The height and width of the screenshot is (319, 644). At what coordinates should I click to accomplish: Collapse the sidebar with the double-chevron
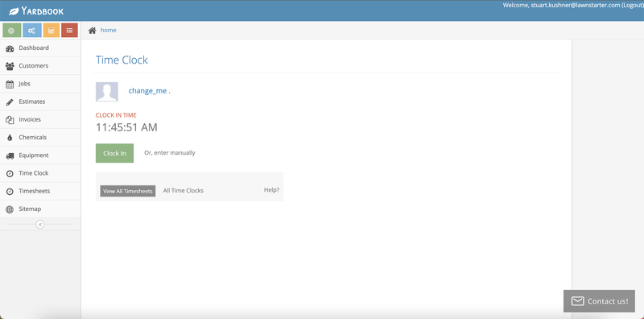coord(40,225)
